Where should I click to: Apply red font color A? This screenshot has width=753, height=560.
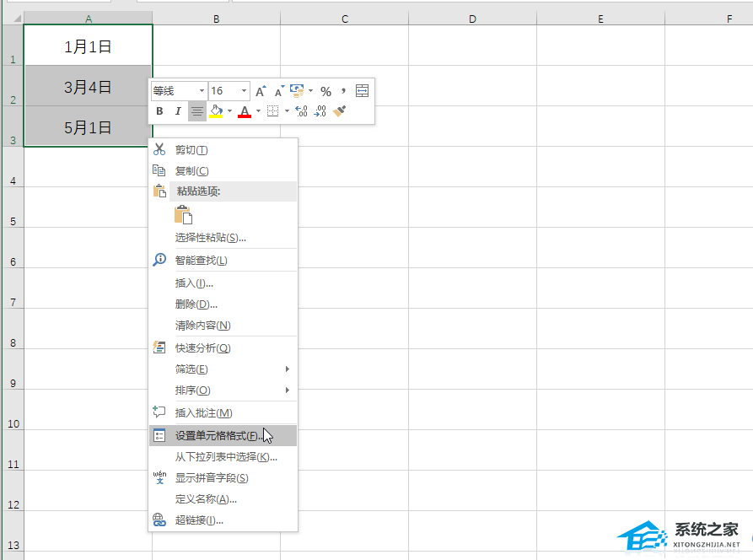pyautogui.click(x=245, y=111)
